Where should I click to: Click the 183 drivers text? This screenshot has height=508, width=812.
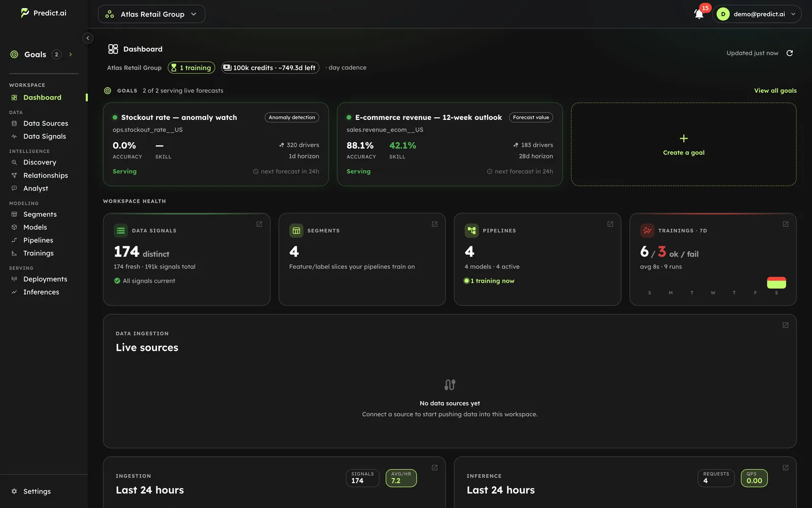(537, 145)
